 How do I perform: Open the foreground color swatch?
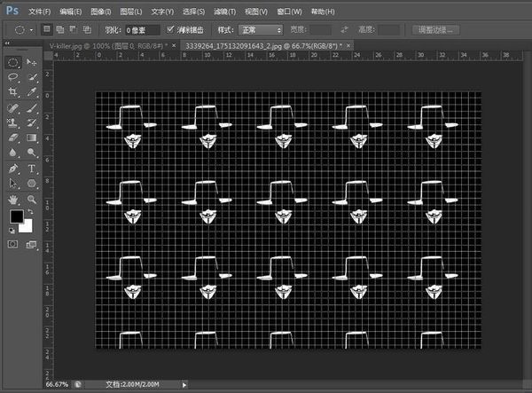coord(16,217)
